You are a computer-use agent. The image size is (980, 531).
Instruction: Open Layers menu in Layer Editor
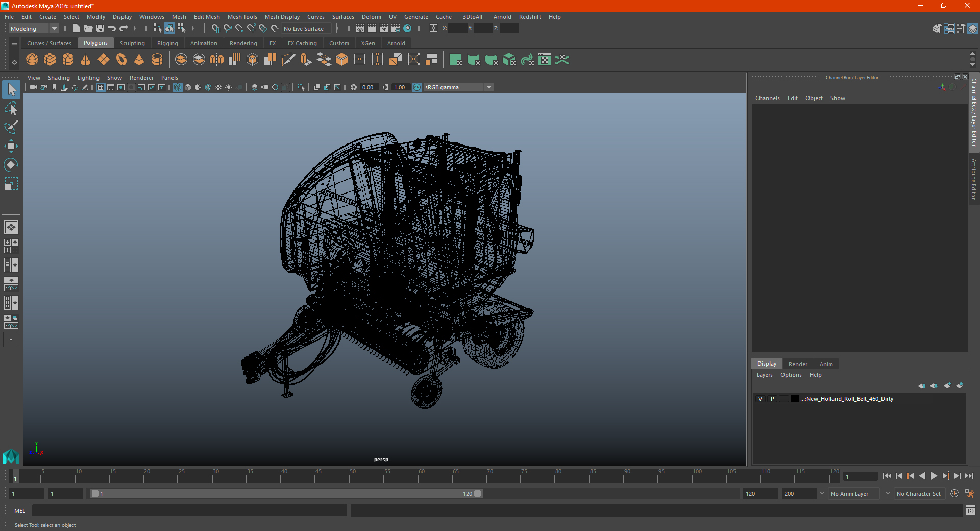(x=764, y=375)
